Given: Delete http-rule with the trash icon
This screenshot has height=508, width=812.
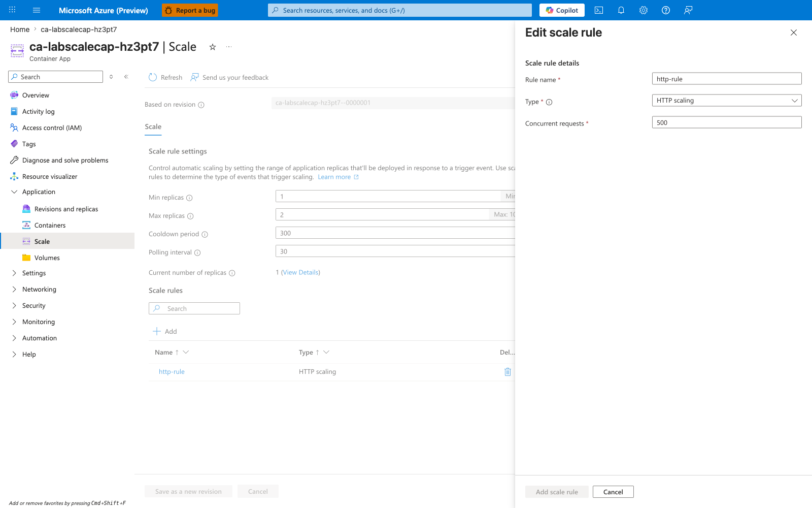Looking at the screenshot, I should (x=507, y=372).
